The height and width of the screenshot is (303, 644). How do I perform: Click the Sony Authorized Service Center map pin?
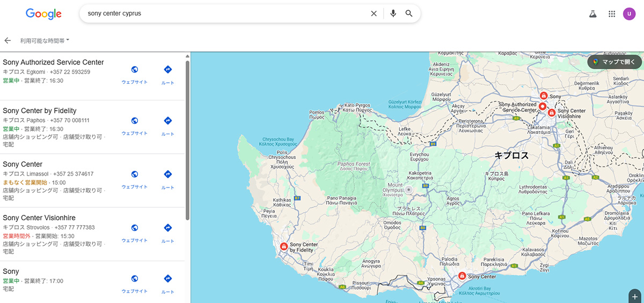click(x=543, y=106)
